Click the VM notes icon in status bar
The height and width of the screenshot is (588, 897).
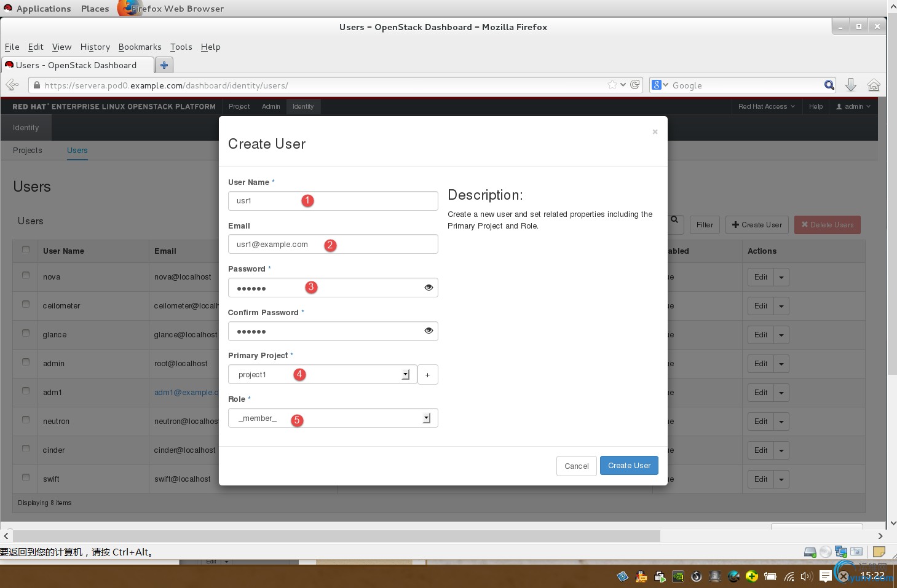(879, 552)
